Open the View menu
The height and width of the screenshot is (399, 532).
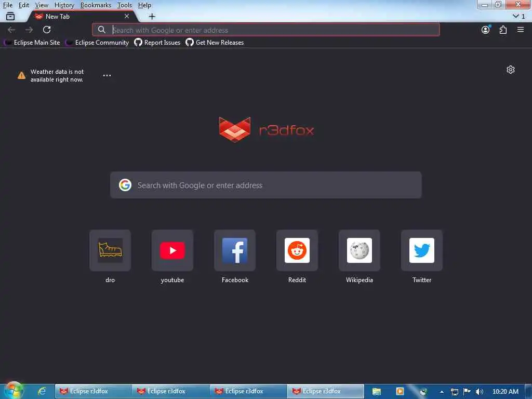42,5
